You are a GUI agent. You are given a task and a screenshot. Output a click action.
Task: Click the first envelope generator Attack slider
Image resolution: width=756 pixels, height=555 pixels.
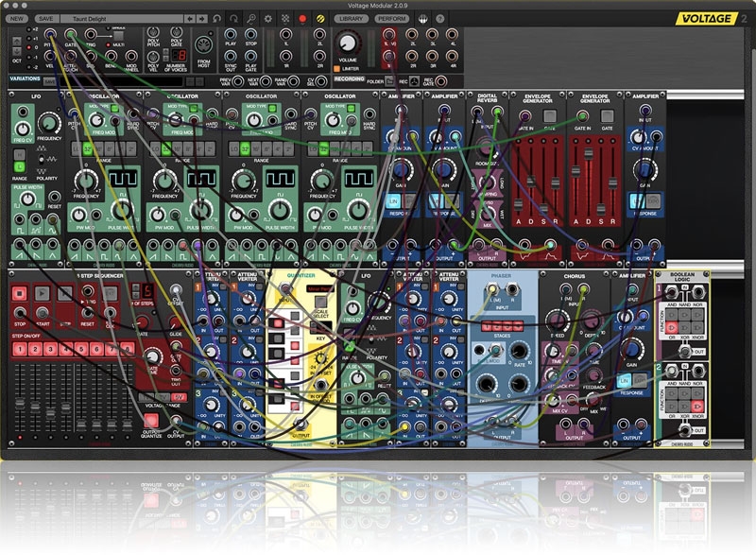[x=518, y=204]
